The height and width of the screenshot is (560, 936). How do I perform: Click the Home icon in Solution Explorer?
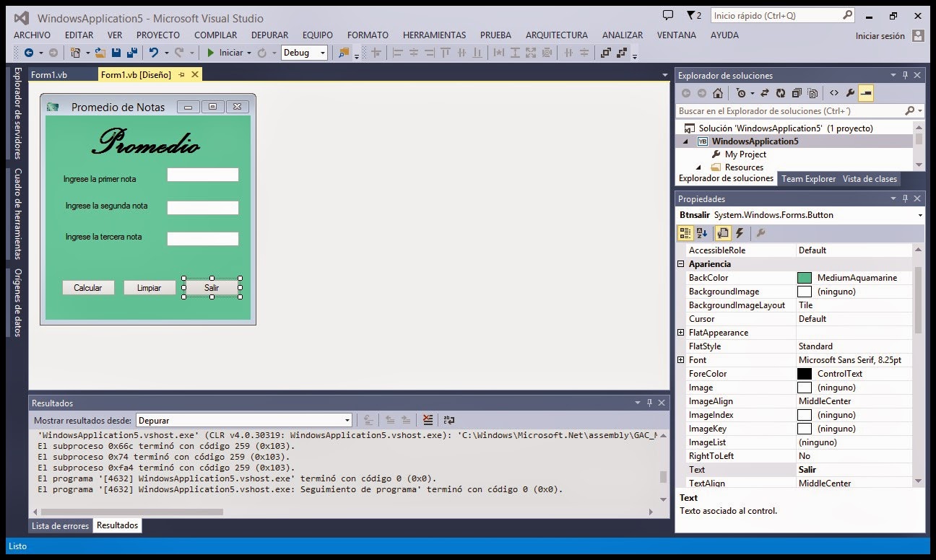pos(718,92)
